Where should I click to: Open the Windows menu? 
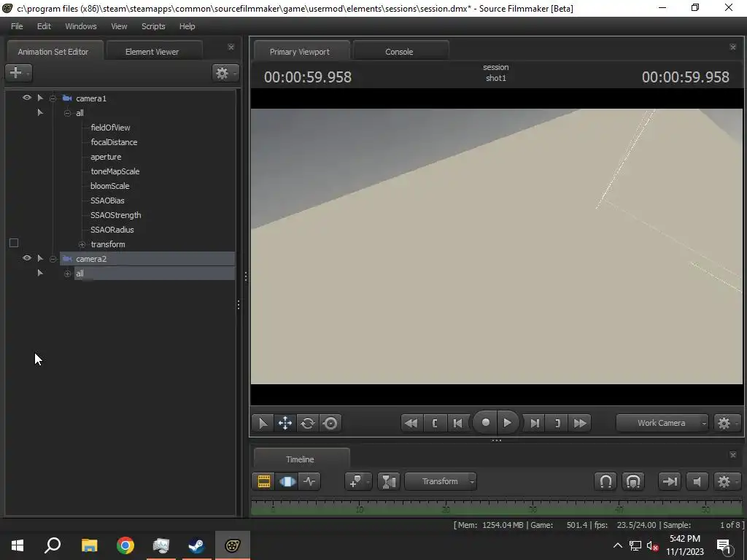click(x=81, y=26)
